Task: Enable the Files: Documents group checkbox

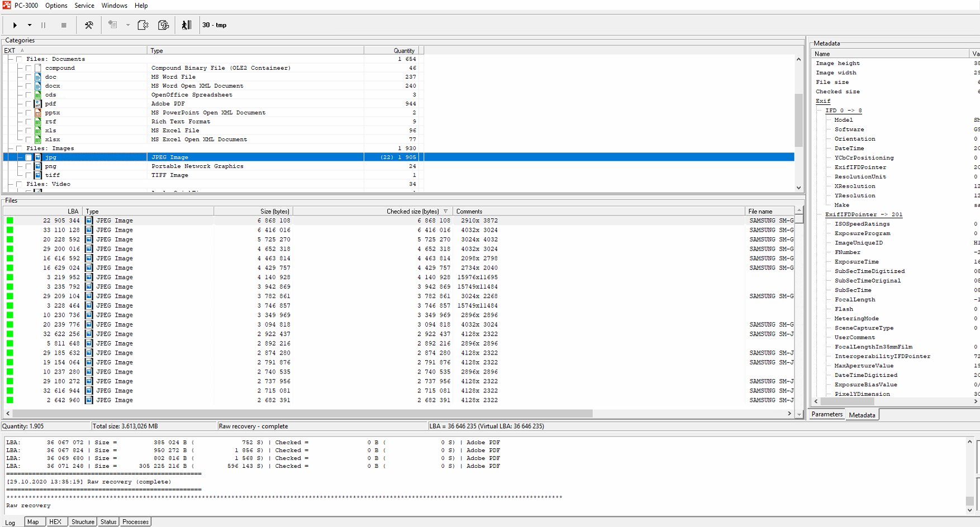Action: (19, 59)
